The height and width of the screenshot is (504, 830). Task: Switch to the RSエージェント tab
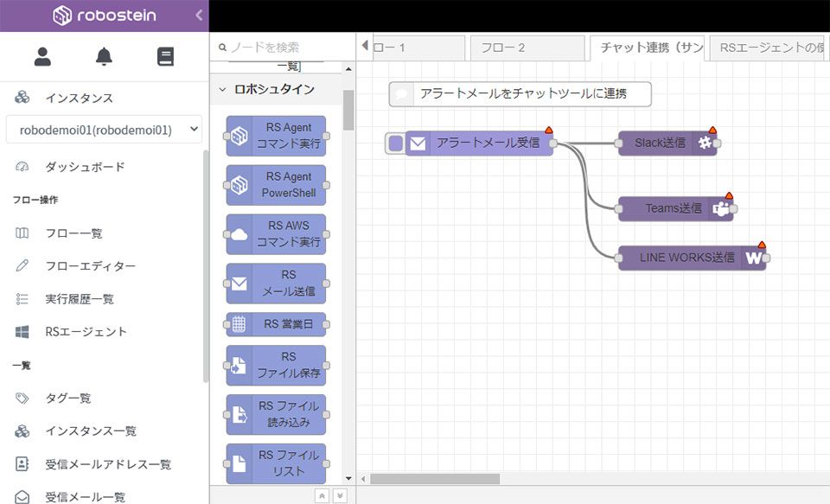(767, 48)
